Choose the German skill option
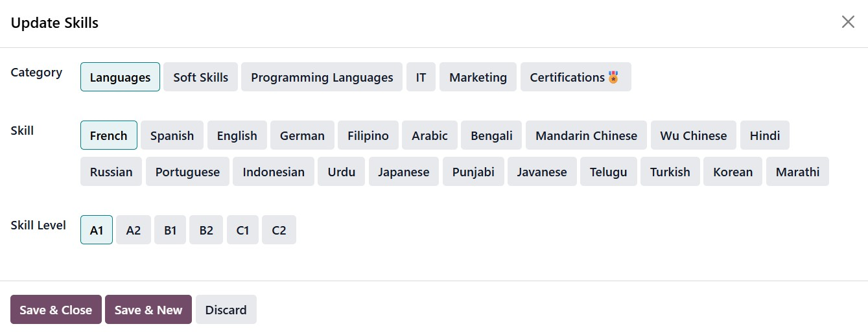 click(302, 135)
